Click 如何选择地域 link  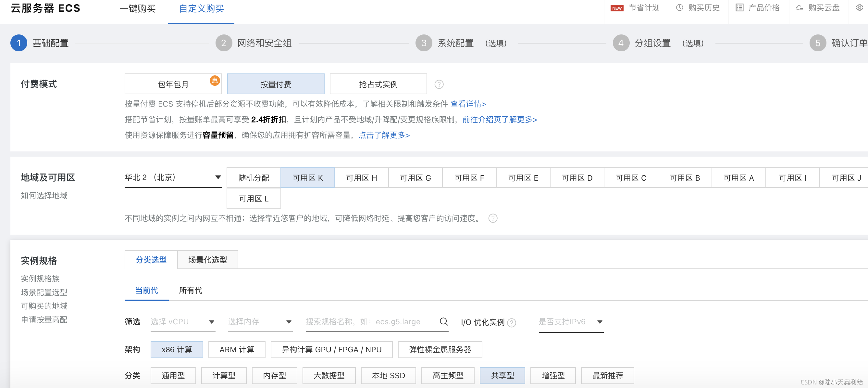tap(44, 195)
